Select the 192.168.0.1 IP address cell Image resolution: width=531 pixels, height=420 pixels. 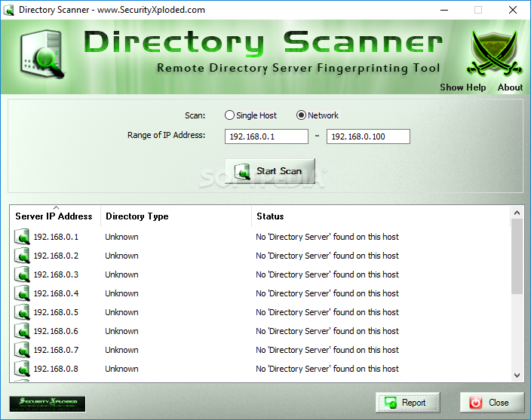[x=56, y=237]
